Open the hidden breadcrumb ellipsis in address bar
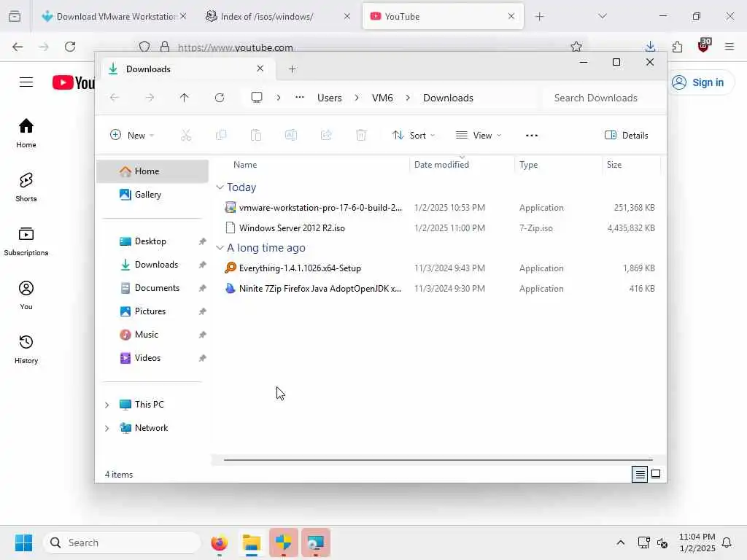This screenshot has height=560, width=747. 299,97
